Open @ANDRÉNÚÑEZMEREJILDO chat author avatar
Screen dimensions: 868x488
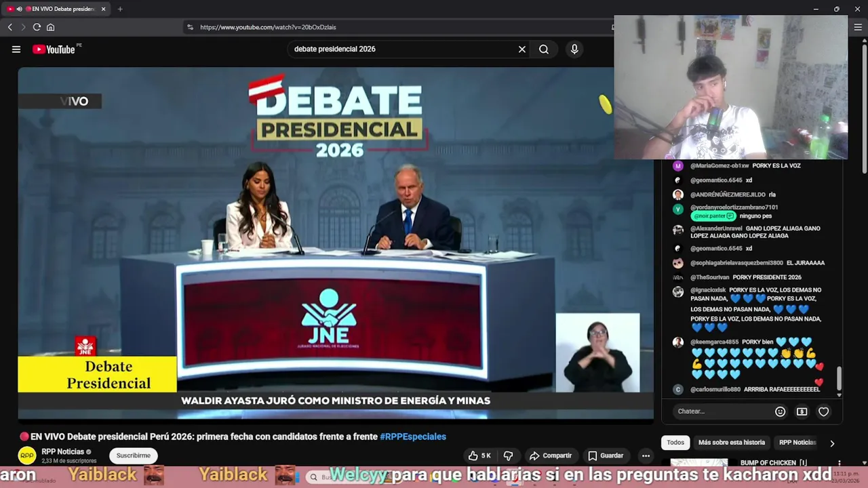(677, 195)
